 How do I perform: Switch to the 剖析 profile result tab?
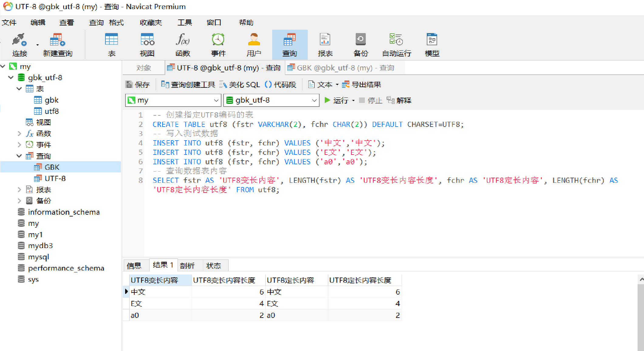click(x=187, y=266)
